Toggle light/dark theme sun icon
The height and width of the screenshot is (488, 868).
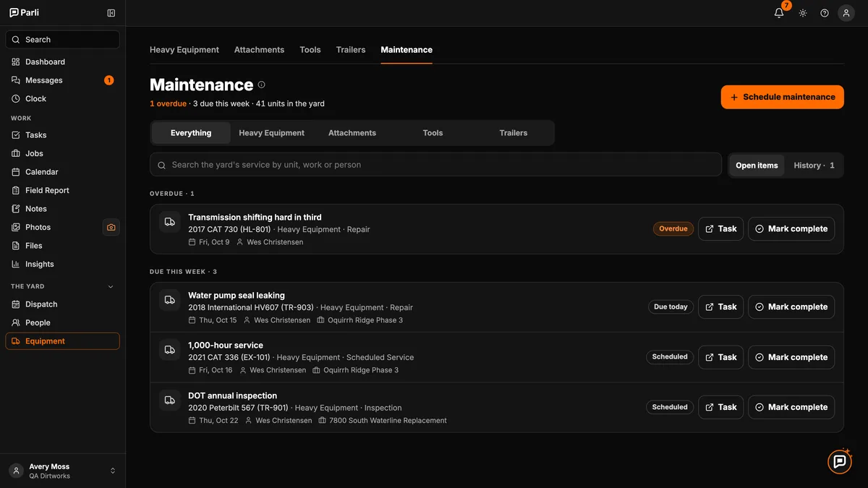tap(803, 13)
